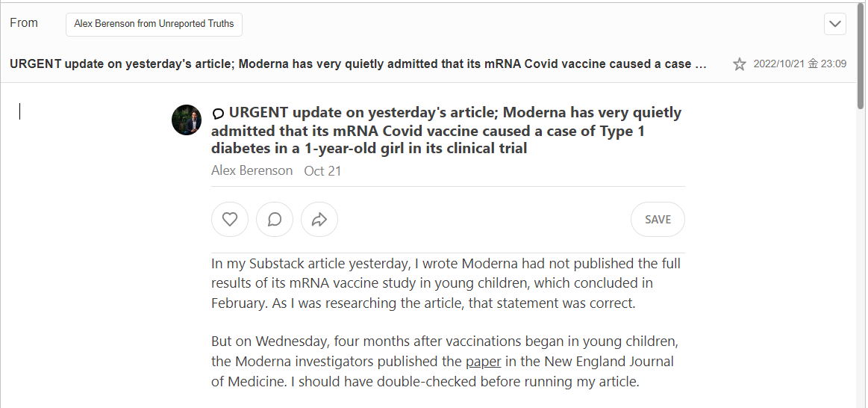Click the 2022/10/21 received timestamp
The image size is (868, 408).
coord(799,64)
